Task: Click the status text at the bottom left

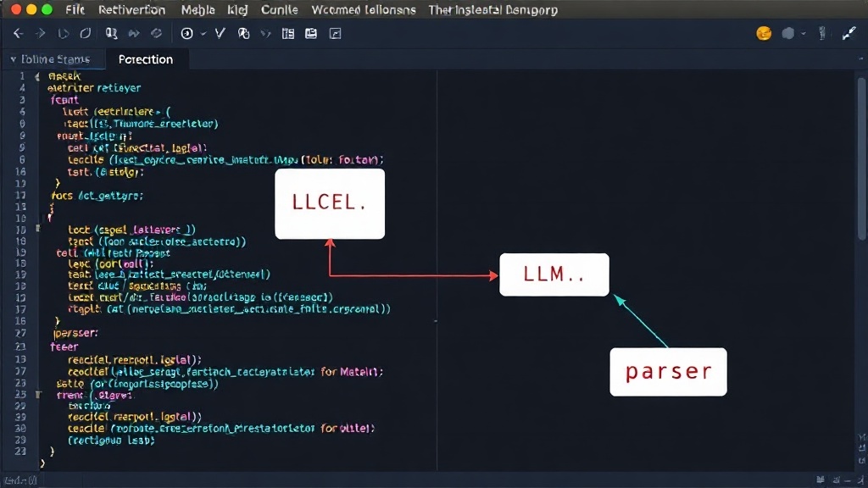Action: point(21,480)
